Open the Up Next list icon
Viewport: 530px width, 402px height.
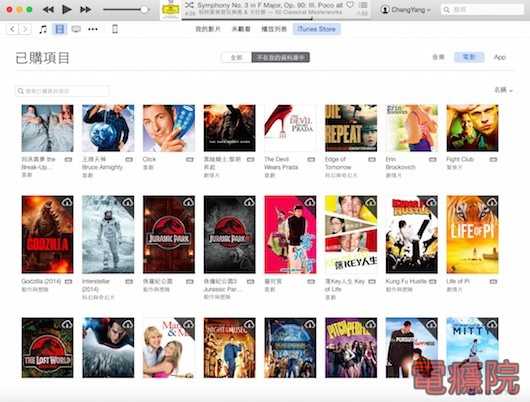click(x=363, y=5)
